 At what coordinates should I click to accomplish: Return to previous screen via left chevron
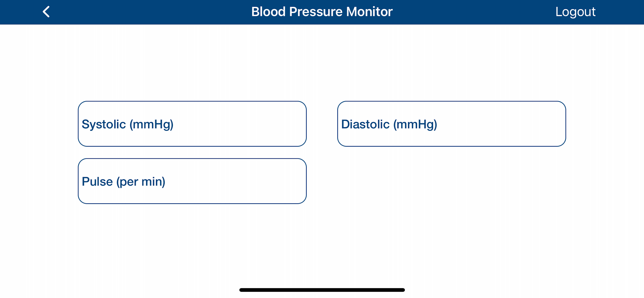tap(46, 12)
